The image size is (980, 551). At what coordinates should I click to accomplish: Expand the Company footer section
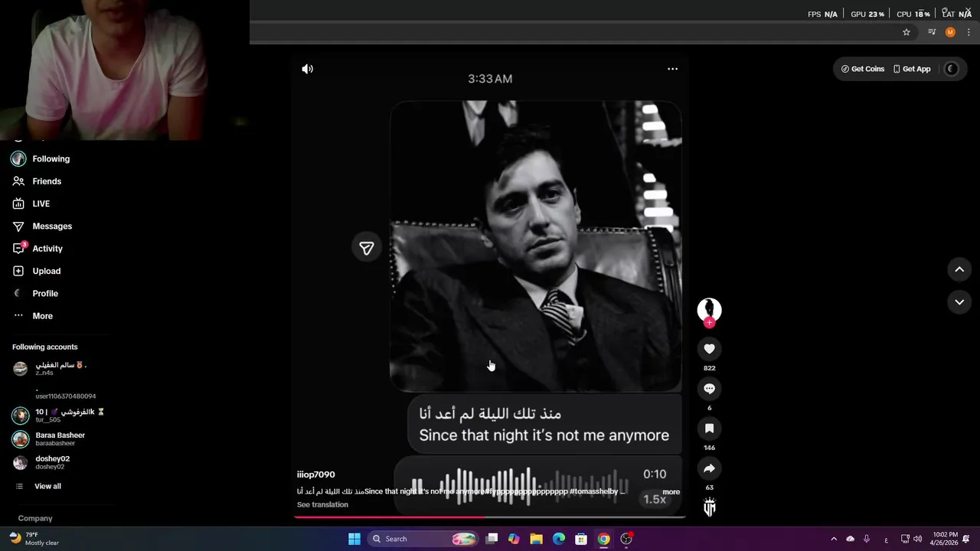(35, 518)
